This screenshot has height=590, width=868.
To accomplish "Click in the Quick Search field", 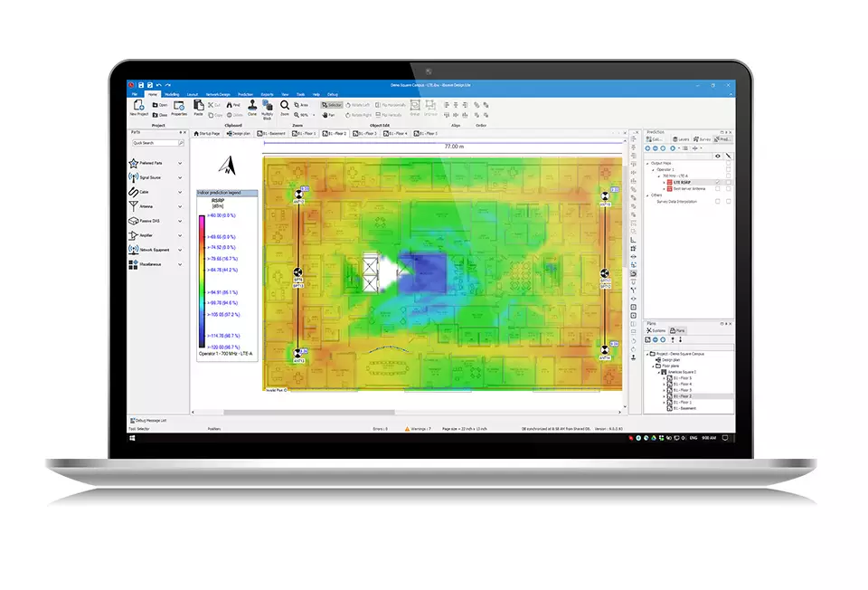I will click(x=157, y=143).
